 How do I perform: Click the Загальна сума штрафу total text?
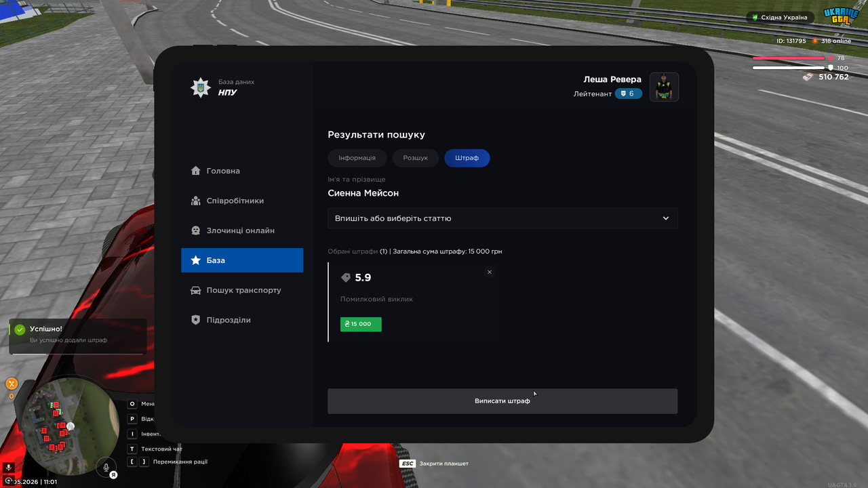click(x=448, y=251)
